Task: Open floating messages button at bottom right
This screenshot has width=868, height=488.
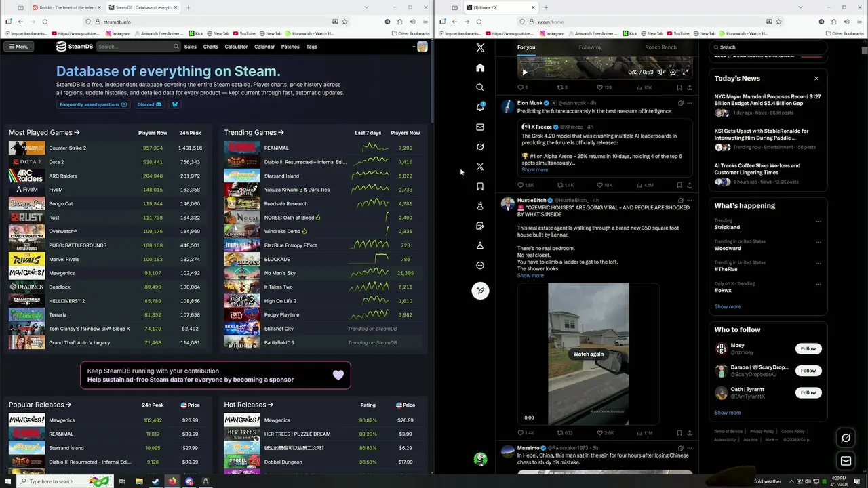Action: pyautogui.click(x=846, y=461)
